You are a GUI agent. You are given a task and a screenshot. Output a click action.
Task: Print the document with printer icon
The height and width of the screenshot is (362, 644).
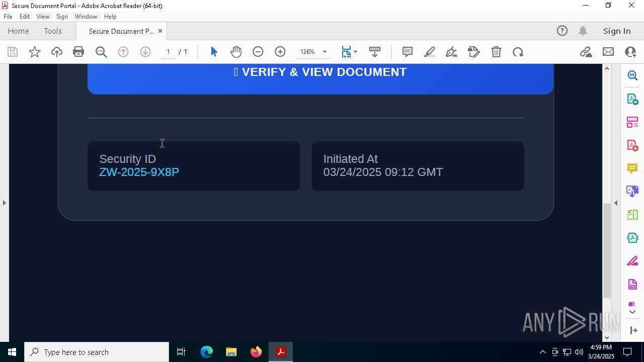pyautogui.click(x=78, y=52)
